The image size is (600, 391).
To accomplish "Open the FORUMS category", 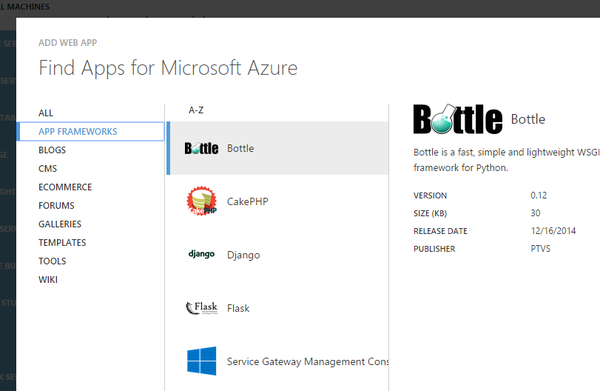I will pos(56,206).
